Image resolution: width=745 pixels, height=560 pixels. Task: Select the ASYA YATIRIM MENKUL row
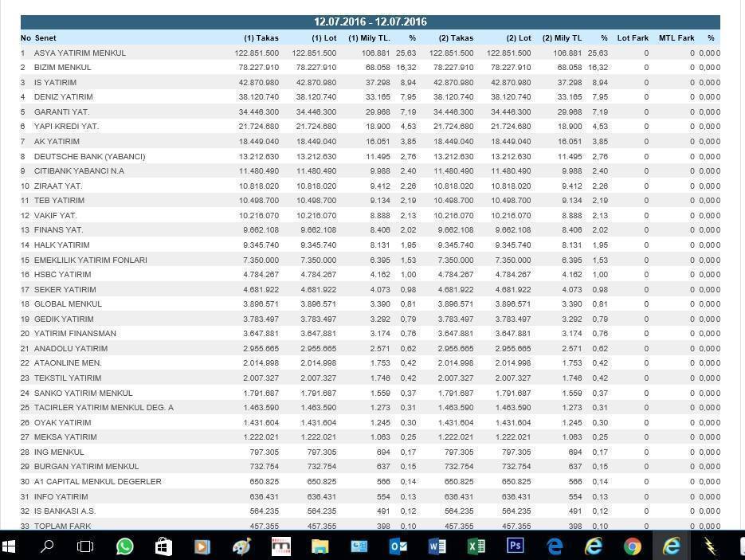(x=80, y=53)
